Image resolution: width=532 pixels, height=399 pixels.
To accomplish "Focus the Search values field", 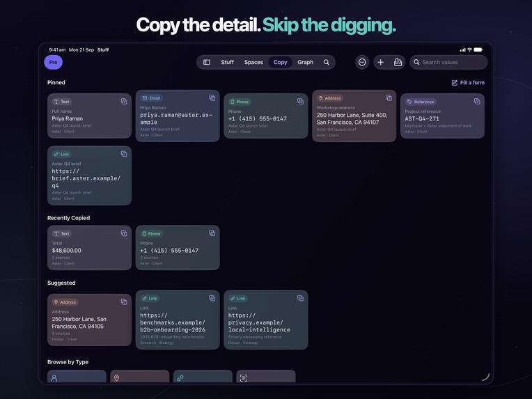I will (x=448, y=62).
